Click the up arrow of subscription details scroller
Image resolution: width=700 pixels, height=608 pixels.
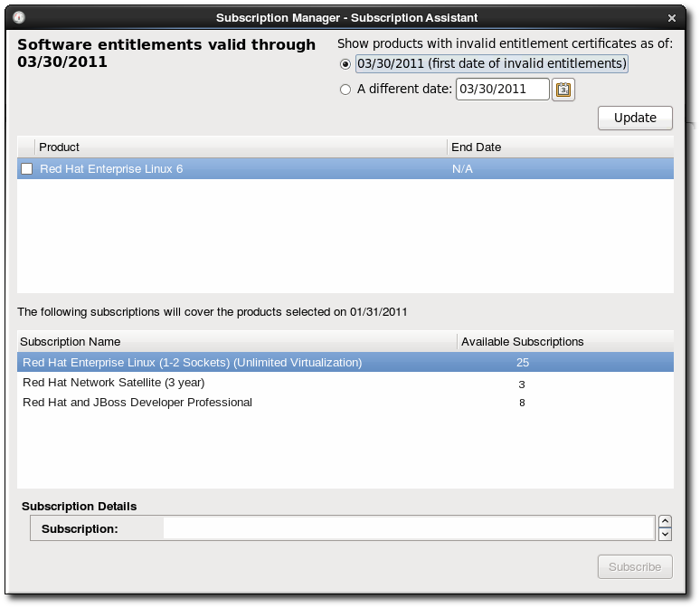pyautogui.click(x=665, y=521)
